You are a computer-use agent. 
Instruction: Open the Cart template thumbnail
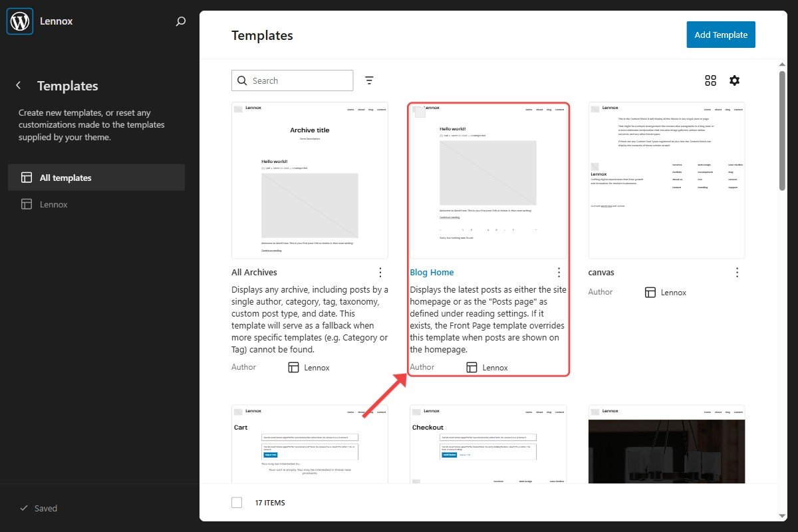point(310,444)
